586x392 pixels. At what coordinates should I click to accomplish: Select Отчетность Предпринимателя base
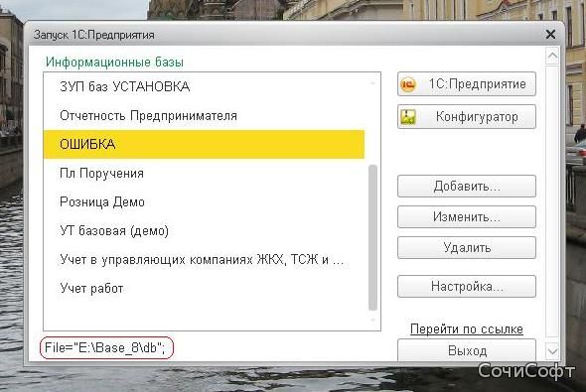204,116
